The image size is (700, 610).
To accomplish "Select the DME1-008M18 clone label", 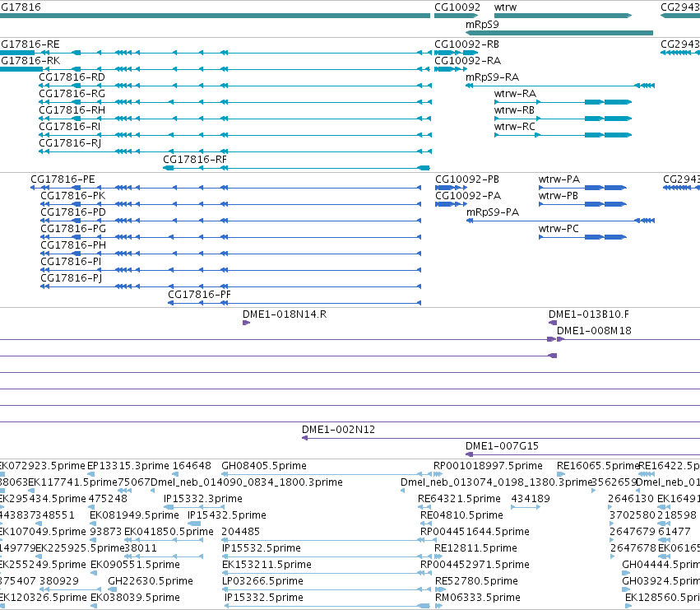I will (594, 331).
